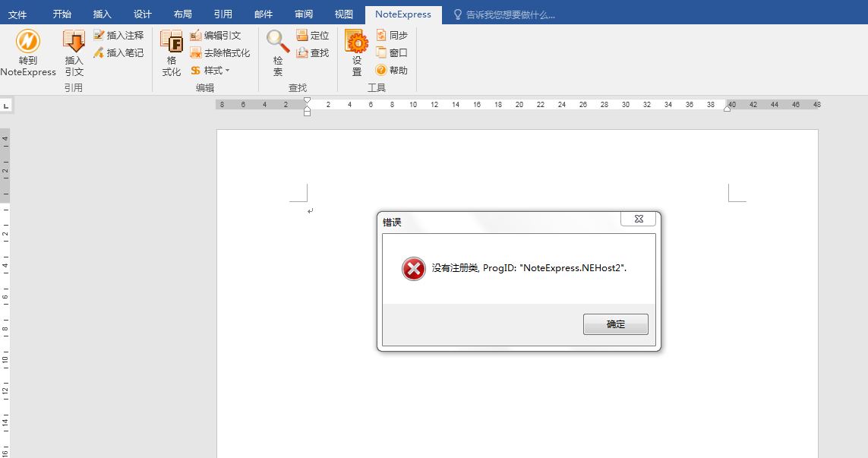The image size is (868, 458).
Task: Select 定位 locate citation
Action: (x=313, y=36)
